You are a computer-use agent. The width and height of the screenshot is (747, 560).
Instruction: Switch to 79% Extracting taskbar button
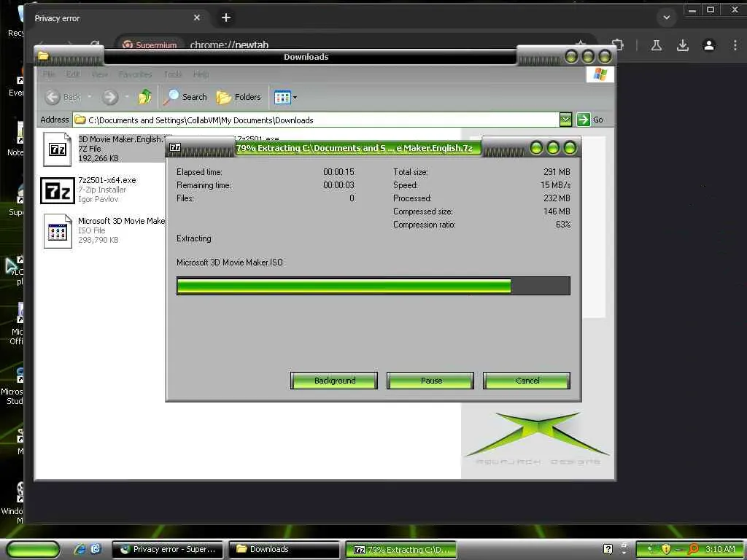[x=400, y=550]
